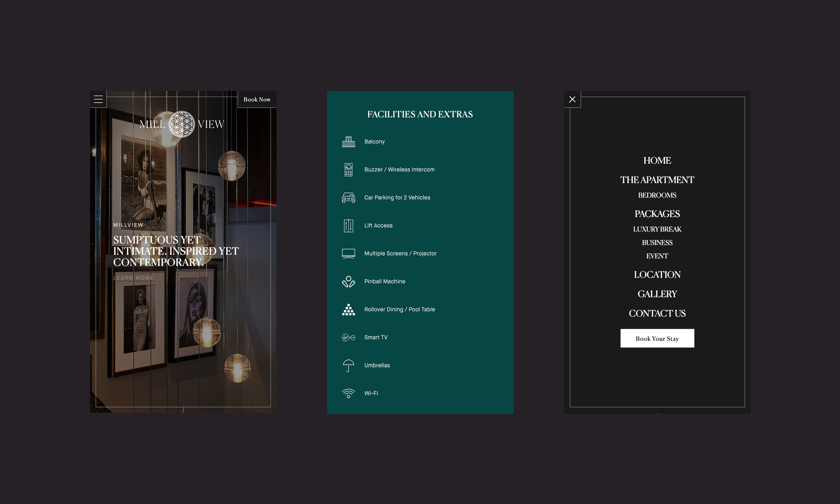Click the Lift Access icon

click(348, 225)
